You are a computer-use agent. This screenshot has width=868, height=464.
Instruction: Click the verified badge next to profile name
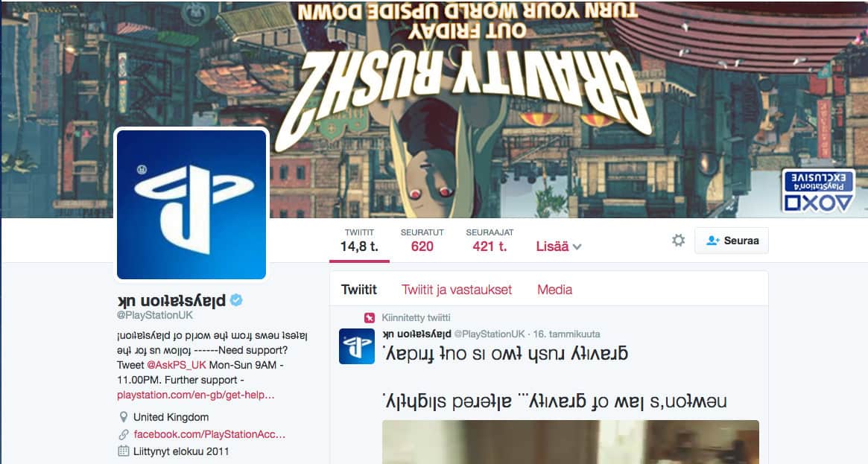(x=236, y=299)
